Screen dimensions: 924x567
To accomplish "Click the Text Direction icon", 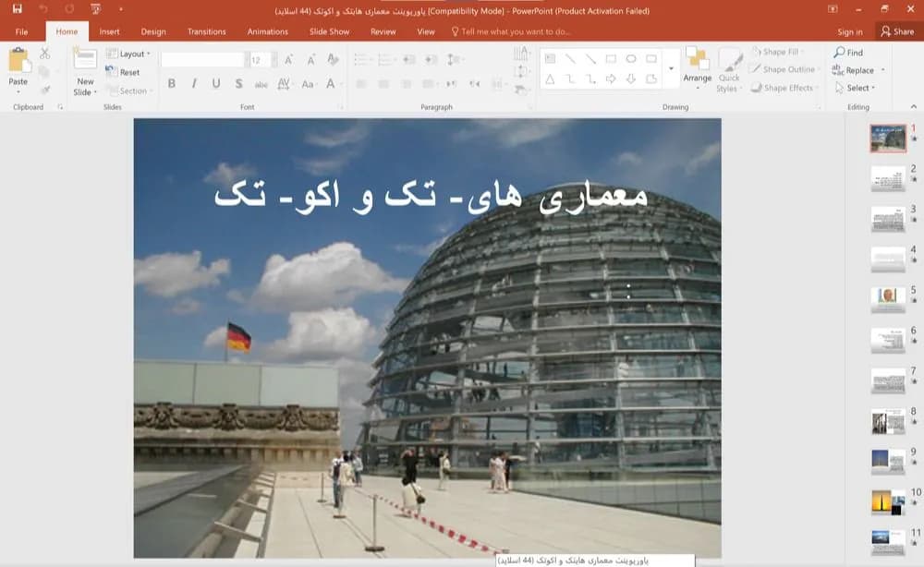I will click(x=521, y=54).
